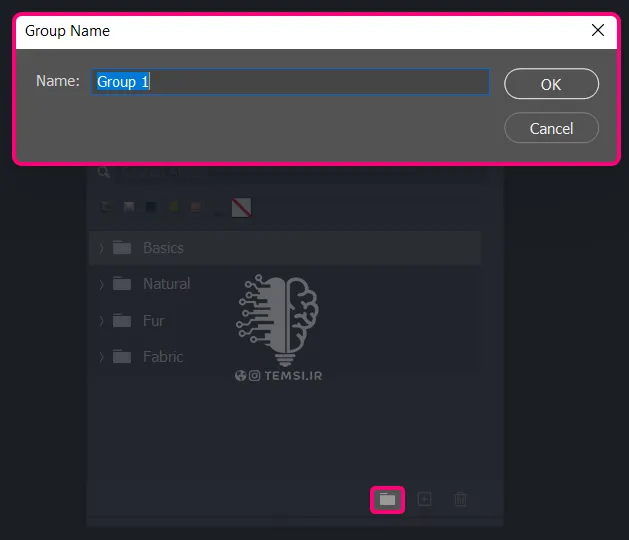Select the Fur group label

(154, 321)
